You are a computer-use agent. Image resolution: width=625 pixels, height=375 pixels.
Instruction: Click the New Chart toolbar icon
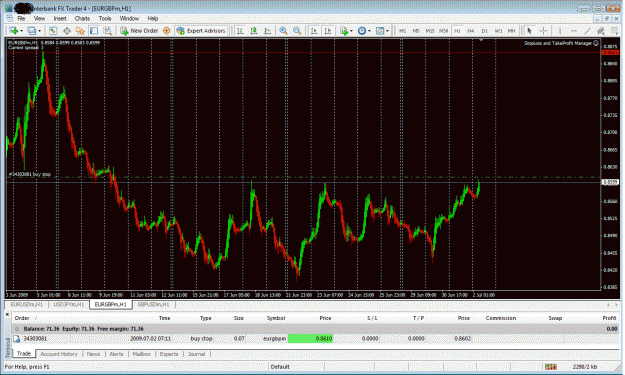click(14, 31)
